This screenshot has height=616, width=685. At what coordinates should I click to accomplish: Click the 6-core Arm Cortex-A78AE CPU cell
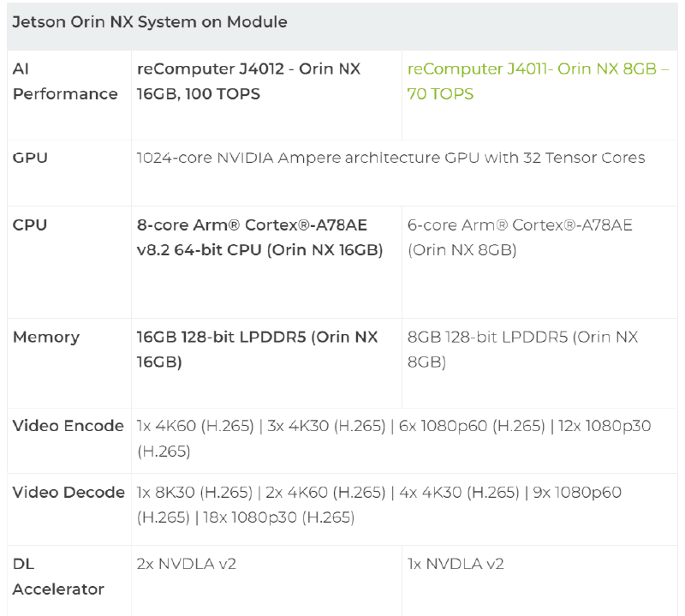(520, 237)
